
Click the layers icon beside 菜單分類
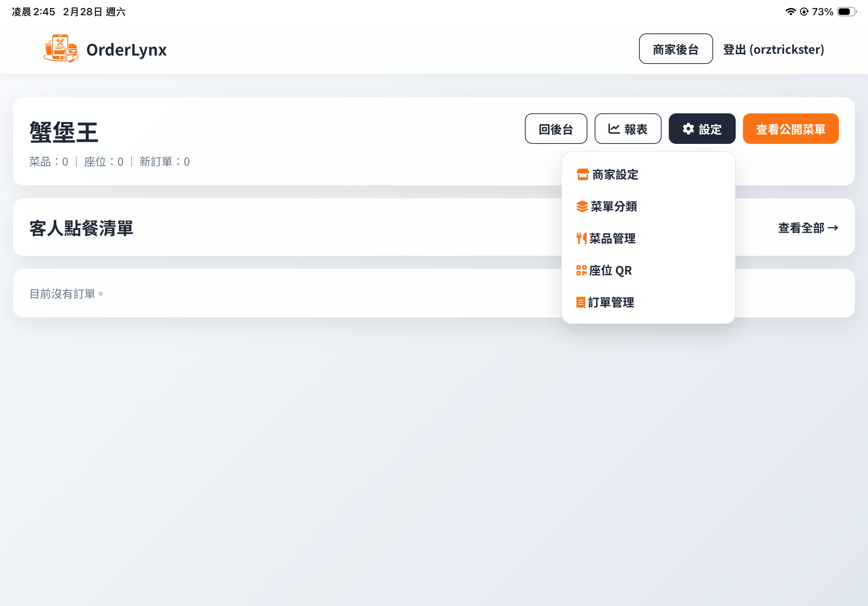coord(582,207)
